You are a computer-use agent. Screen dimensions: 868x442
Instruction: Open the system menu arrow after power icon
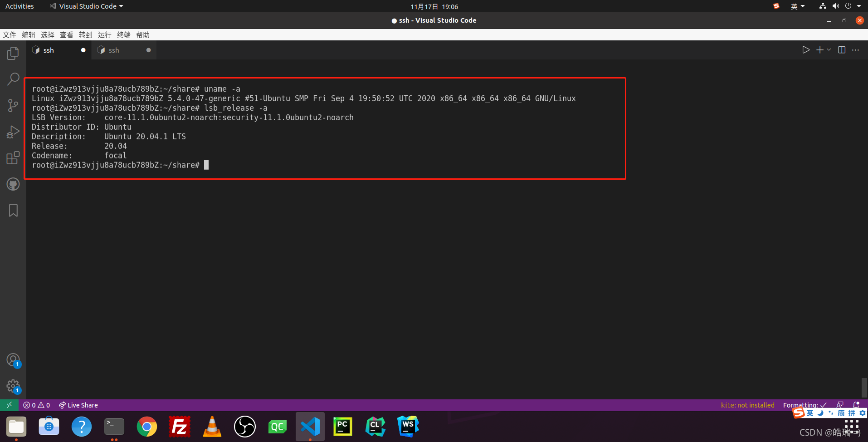(859, 6)
